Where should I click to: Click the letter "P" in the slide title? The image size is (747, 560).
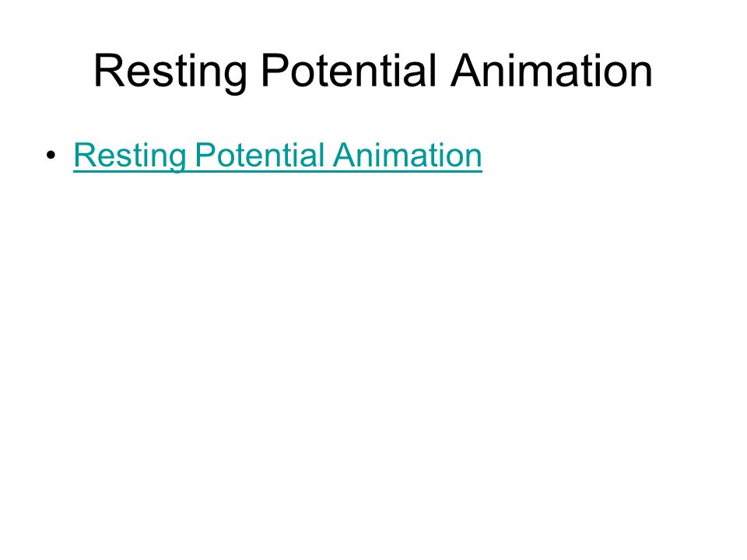pos(275,70)
